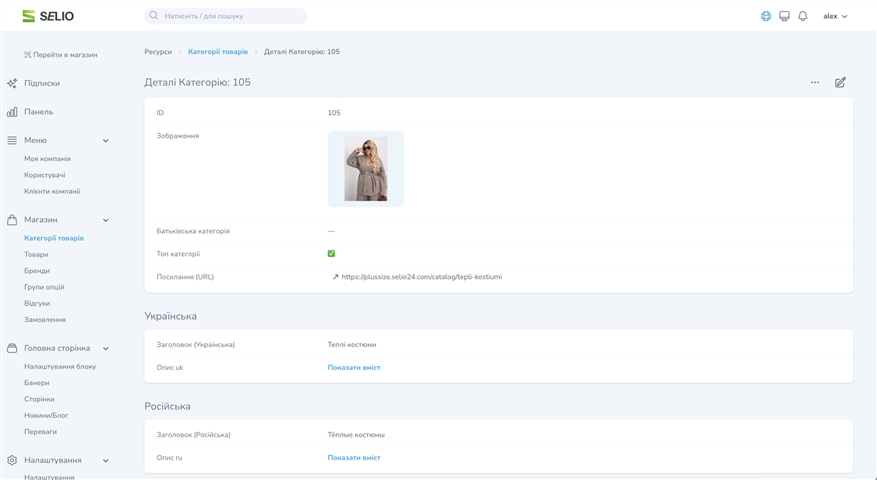The width and height of the screenshot is (877, 480).
Task: Click the Топ категорії green checkmark
Action: coord(331,254)
